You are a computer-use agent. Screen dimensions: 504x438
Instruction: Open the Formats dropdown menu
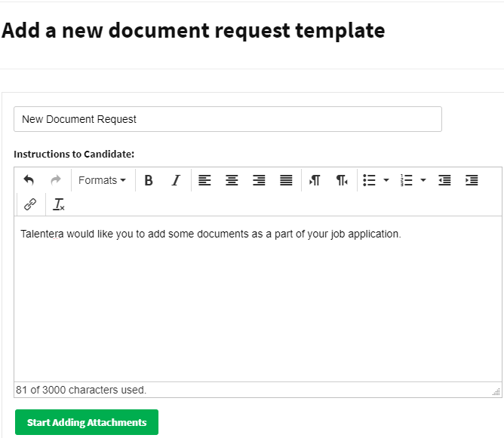[102, 180]
